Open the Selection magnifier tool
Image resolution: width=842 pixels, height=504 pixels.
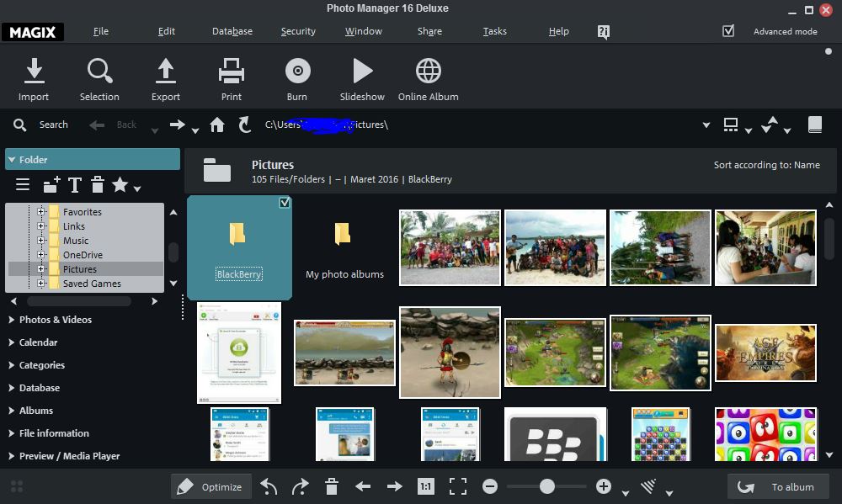[x=100, y=71]
